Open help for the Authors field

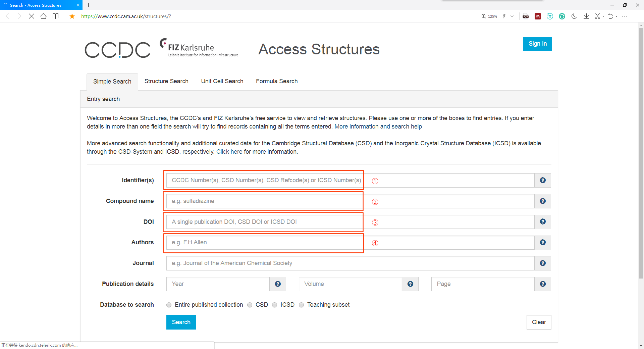(x=543, y=242)
